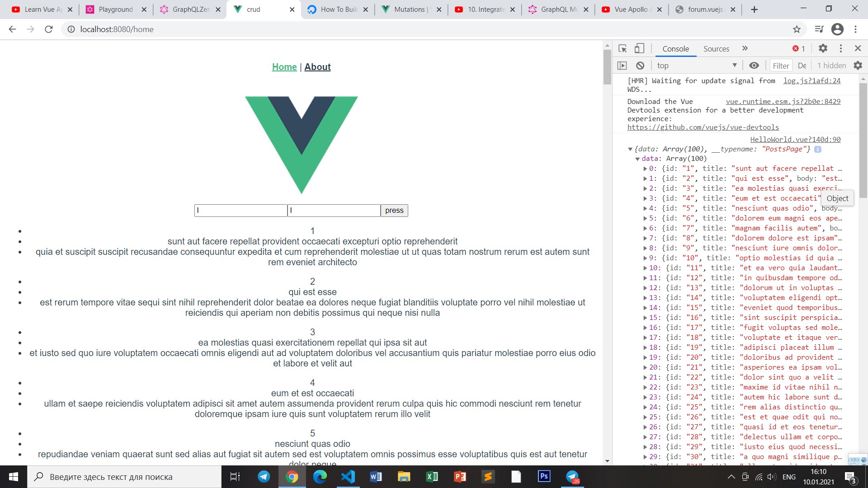The width and height of the screenshot is (868, 488).
Task: Click the red error count indicator
Action: tap(799, 49)
